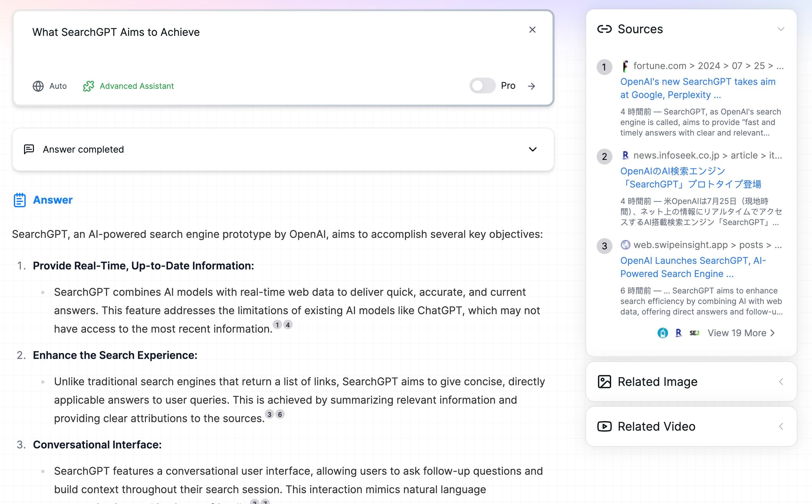Click Enhance the Search Experience heading
812x504 pixels.
click(x=115, y=355)
